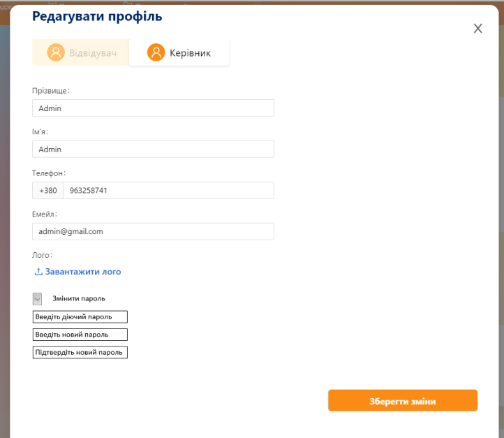Click the +380 country code prefix
This screenshot has width=504, height=438.
(x=48, y=191)
